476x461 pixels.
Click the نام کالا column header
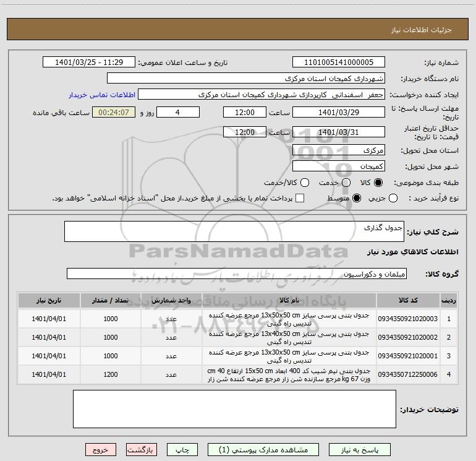tap(289, 300)
